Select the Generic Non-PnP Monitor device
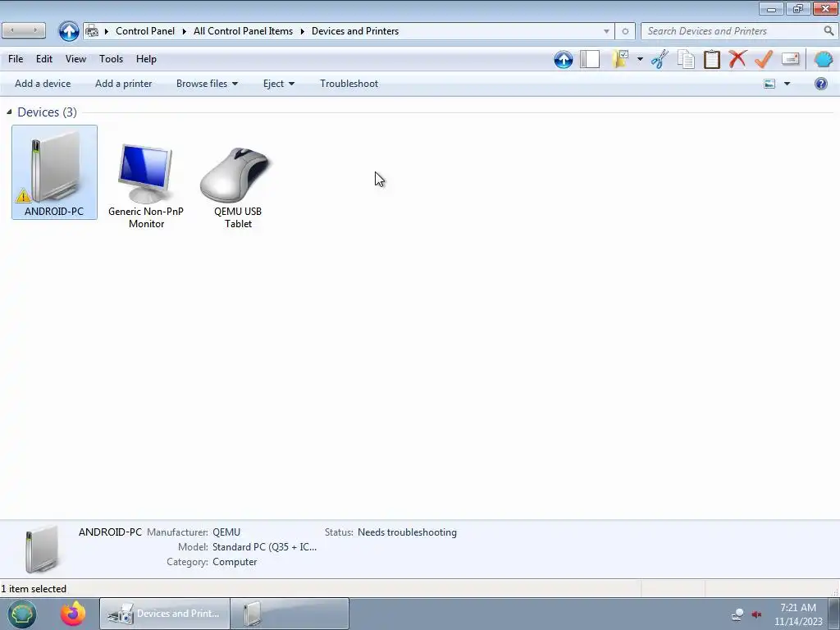840x630 pixels. click(x=146, y=185)
